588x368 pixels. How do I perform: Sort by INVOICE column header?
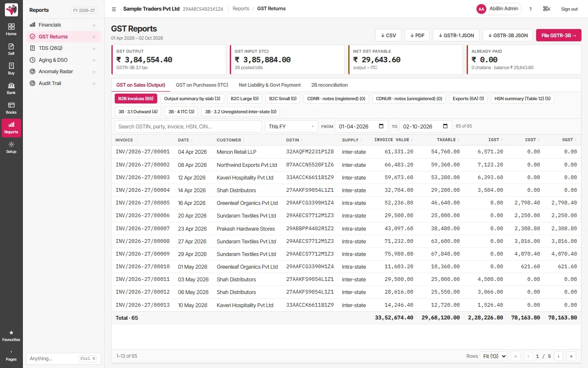[126, 140]
